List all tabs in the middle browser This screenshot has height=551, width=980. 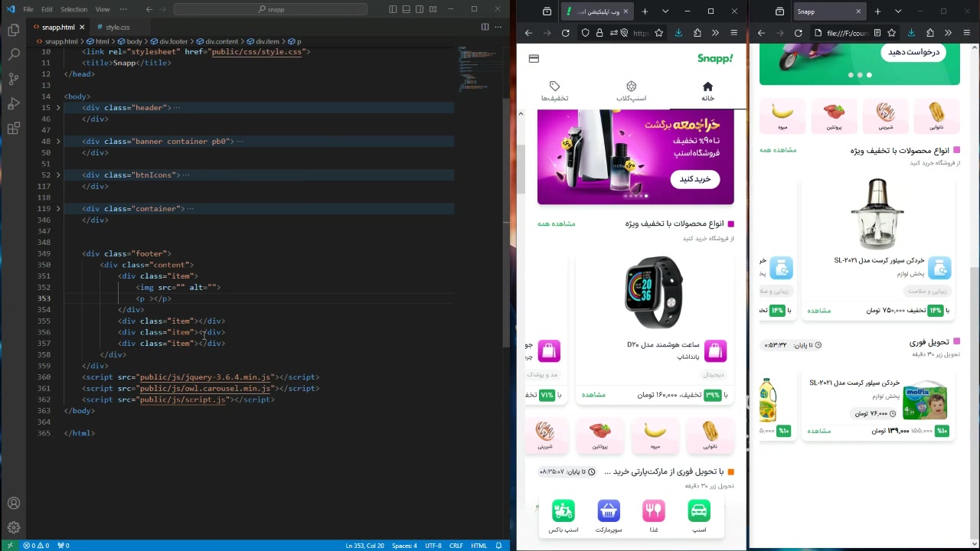tap(665, 11)
